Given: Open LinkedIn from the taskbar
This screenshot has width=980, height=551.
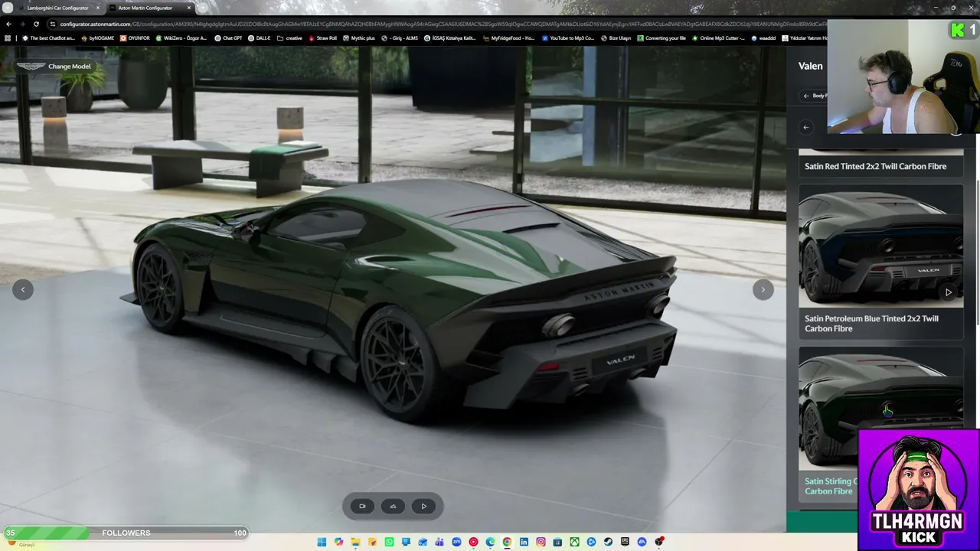Looking at the screenshot, I should (x=524, y=542).
